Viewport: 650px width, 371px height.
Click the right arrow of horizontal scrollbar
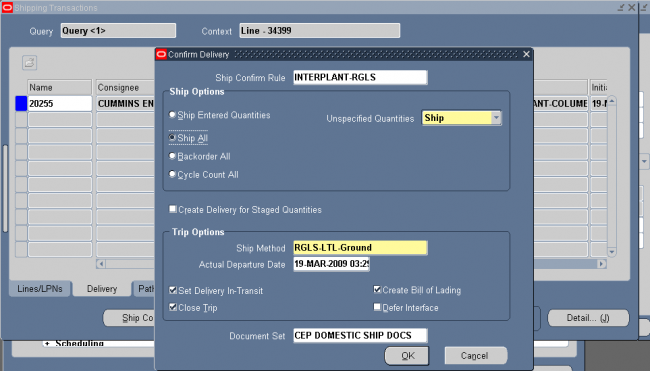pos(601,264)
